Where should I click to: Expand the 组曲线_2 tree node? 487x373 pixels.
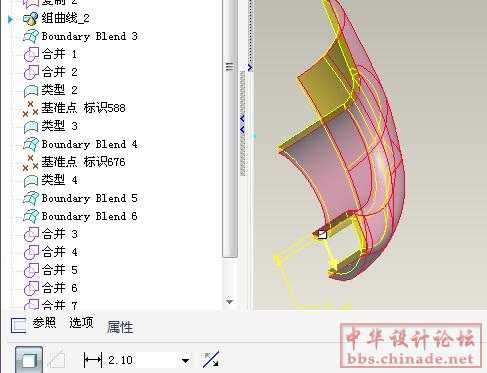[x=10, y=19]
